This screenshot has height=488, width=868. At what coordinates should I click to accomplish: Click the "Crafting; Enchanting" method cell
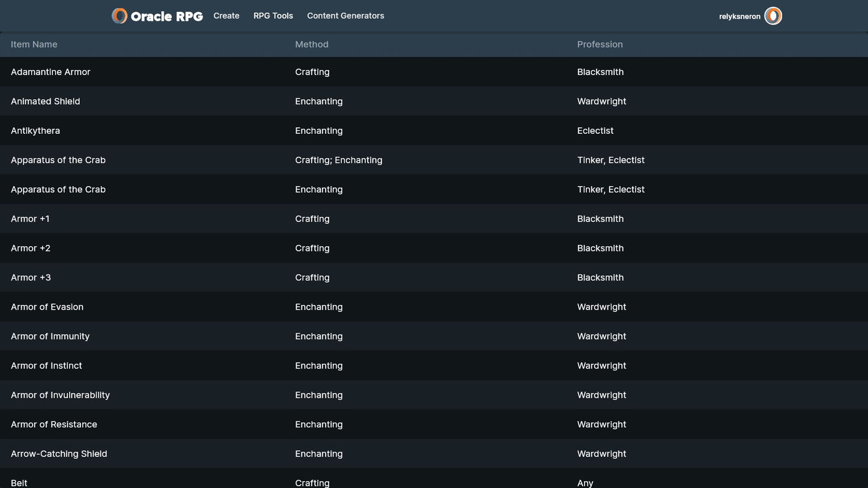click(x=339, y=160)
